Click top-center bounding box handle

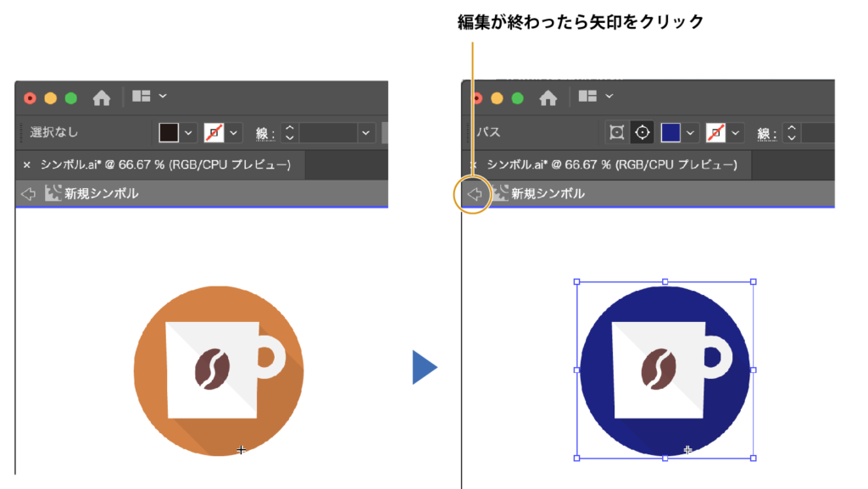[665, 282]
